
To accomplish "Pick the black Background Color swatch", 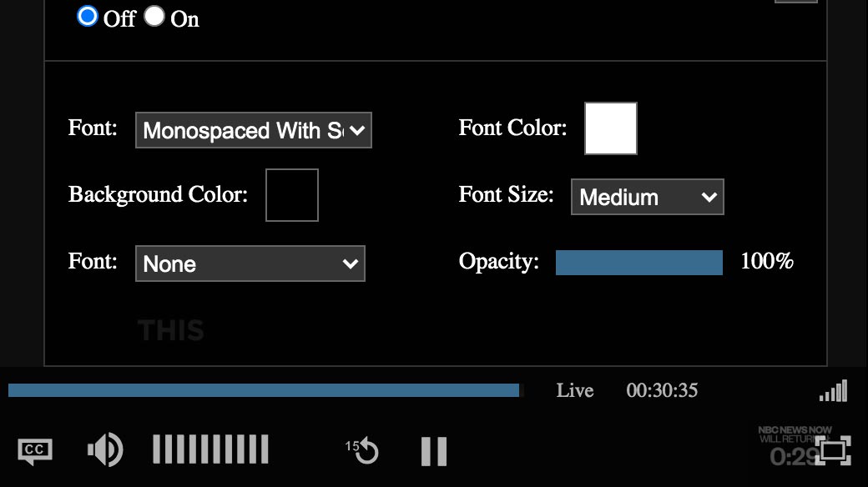I will click(292, 195).
